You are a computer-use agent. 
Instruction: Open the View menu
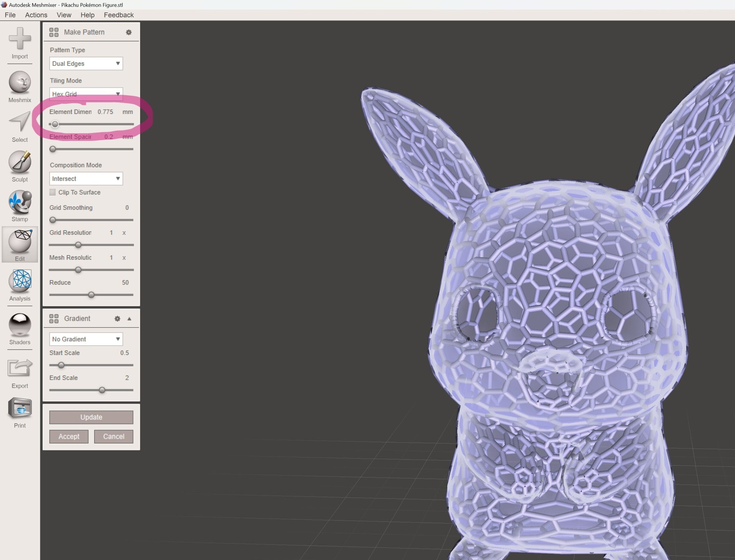pyautogui.click(x=64, y=15)
